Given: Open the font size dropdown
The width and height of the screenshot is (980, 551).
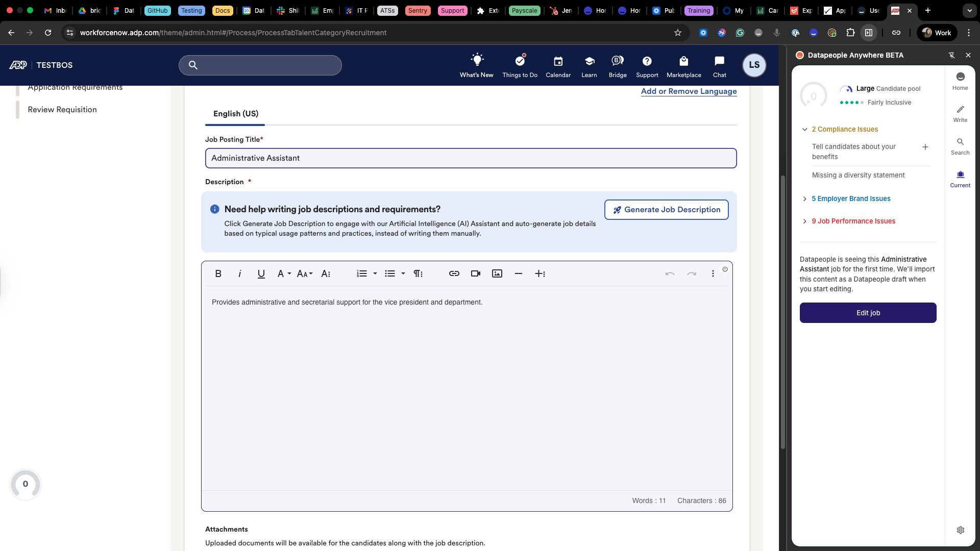Looking at the screenshot, I should click(305, 274).
